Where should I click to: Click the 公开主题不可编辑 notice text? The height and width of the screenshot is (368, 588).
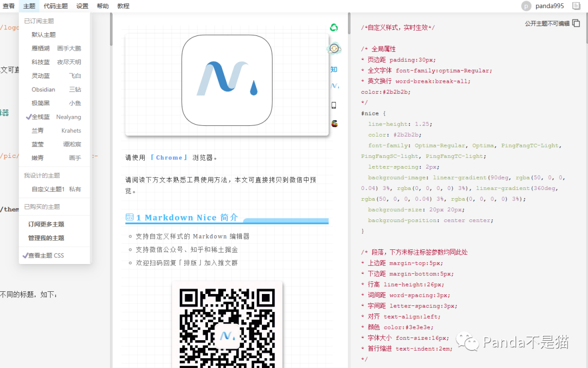pyautogui.click(x=547, y=23)
